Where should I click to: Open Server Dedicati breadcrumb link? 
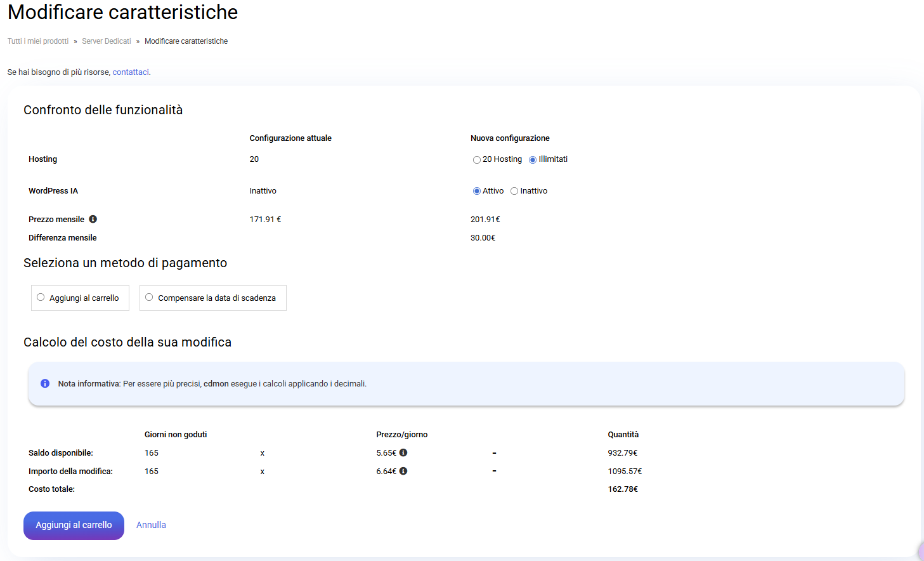tap(107, 41)
